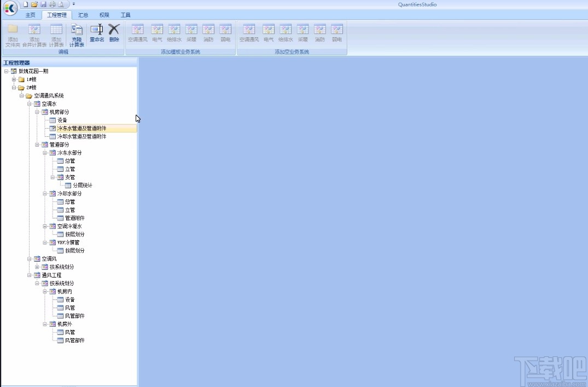588x387 pixels.
Task: Switch to the 主页 ribbon tab
Action: coord(31,15)
